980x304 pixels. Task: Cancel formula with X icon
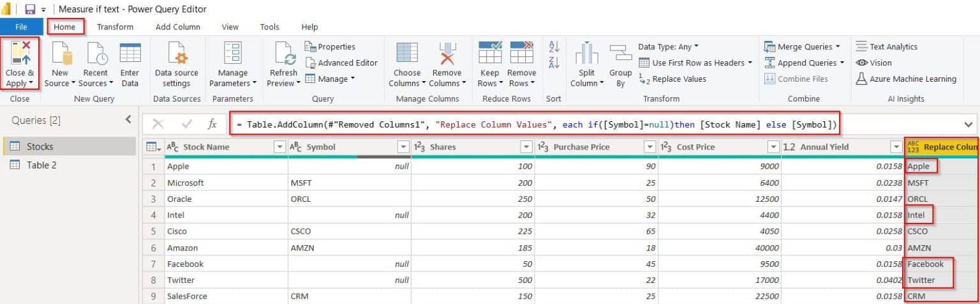pyautogui.click(x=158, y=124)
